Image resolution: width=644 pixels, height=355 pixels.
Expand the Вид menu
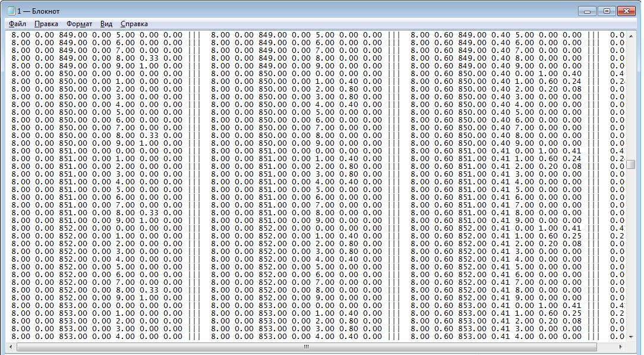(106, 24)
